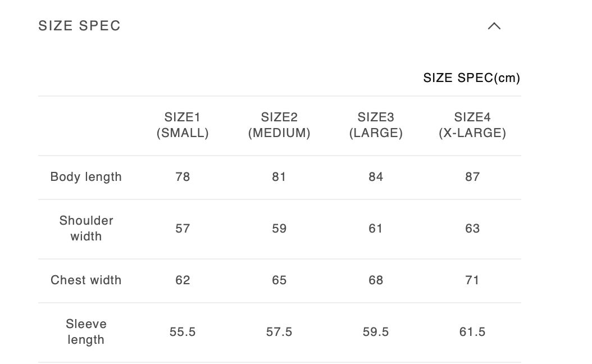Click the Sleeve length row label
Image resolution: width=592 pixels, height=364 pixels.
point(86,332)
